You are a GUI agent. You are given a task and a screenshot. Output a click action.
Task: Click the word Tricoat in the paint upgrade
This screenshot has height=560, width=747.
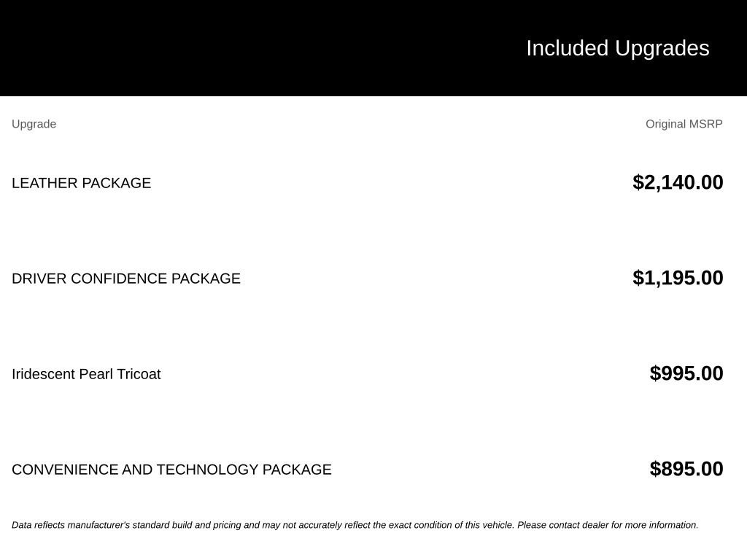[x=139, y=374]
